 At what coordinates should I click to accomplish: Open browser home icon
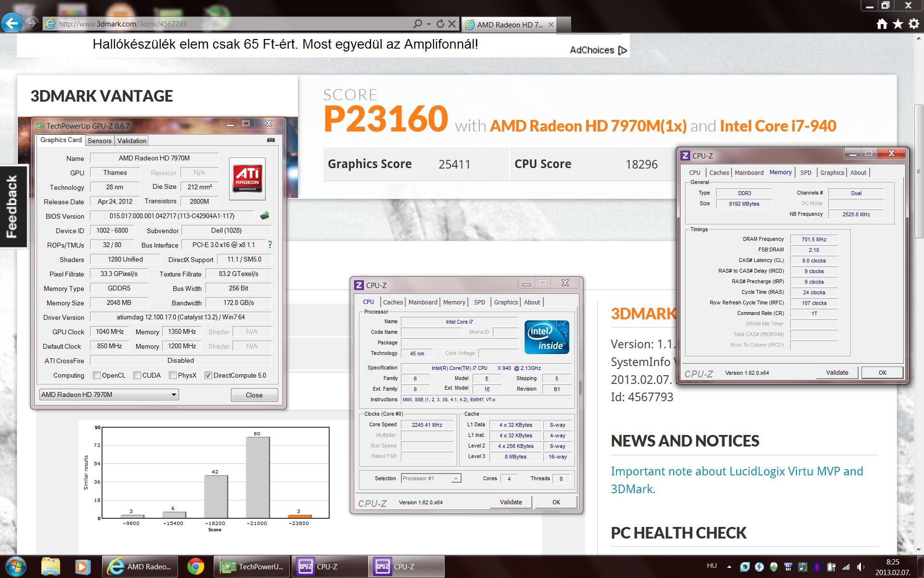(882, 24)
